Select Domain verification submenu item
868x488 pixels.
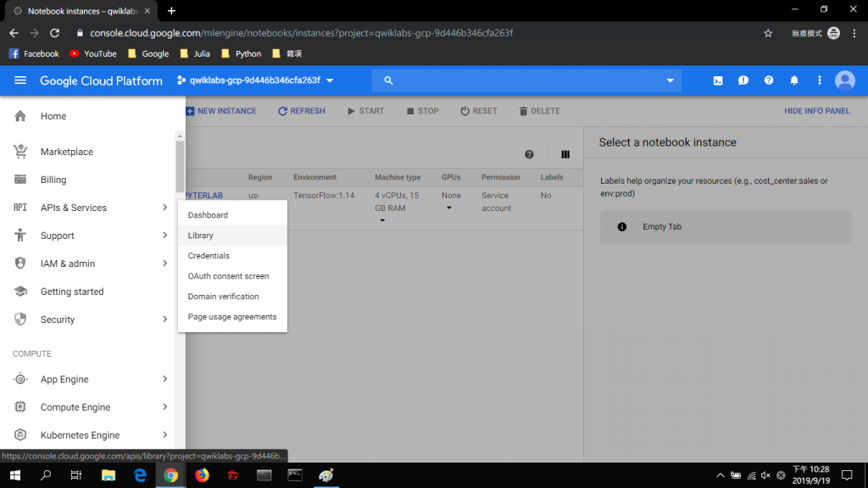pos(232,297)
